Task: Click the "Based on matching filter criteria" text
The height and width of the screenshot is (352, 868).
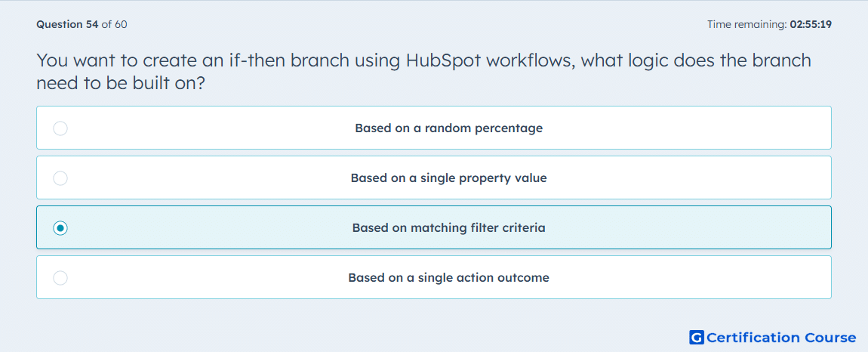Action: (x=448, y=228)
